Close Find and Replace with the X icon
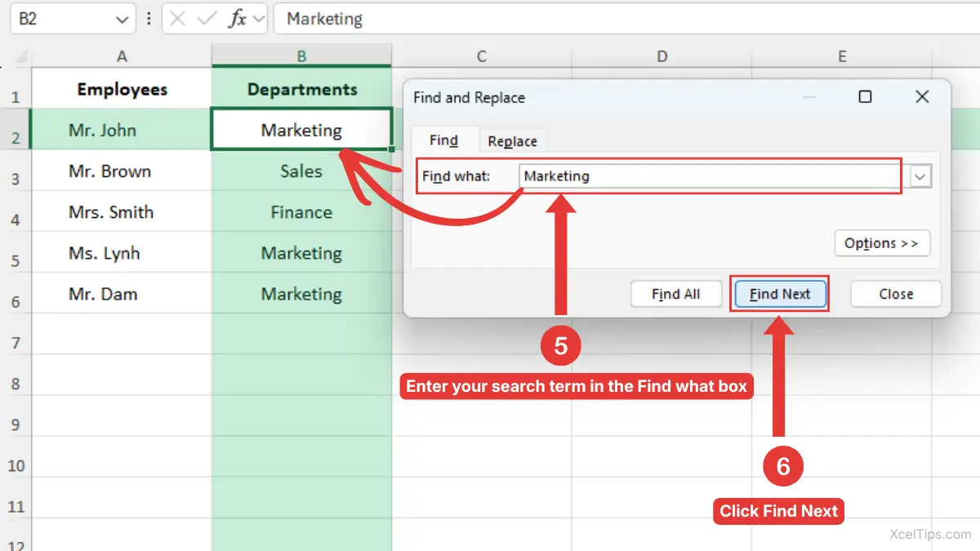 tap(922, 97)
